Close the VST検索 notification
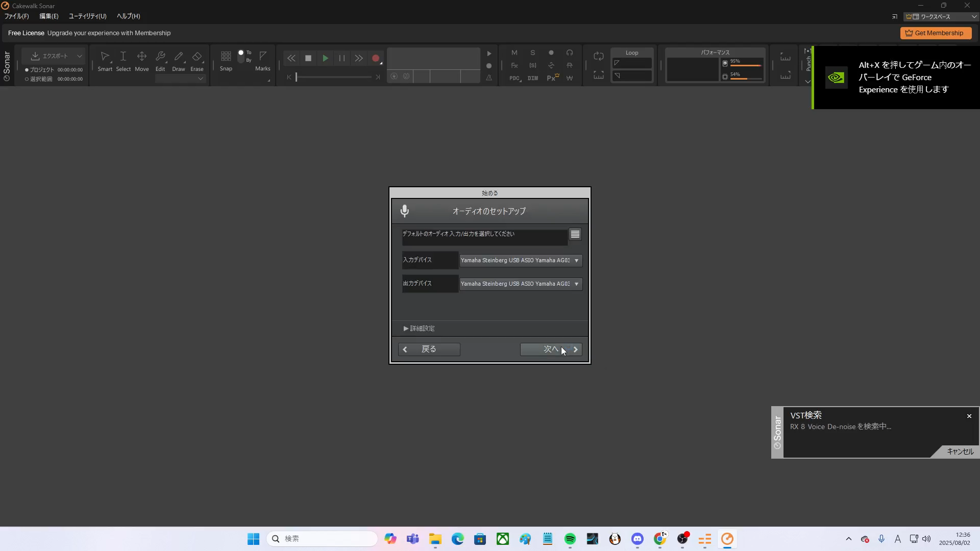The image size is (980, 551). 969,416
